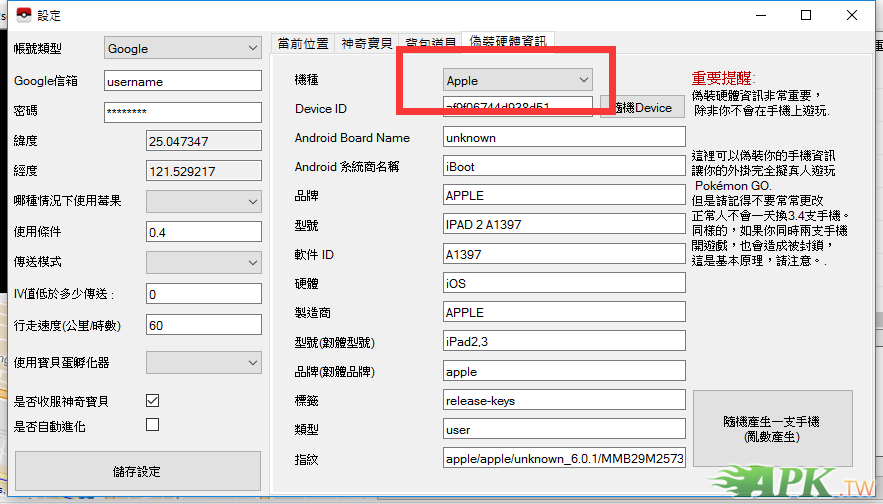Maximize the 設定 window
Screen dimensions: 883x504
click(806, 15)
